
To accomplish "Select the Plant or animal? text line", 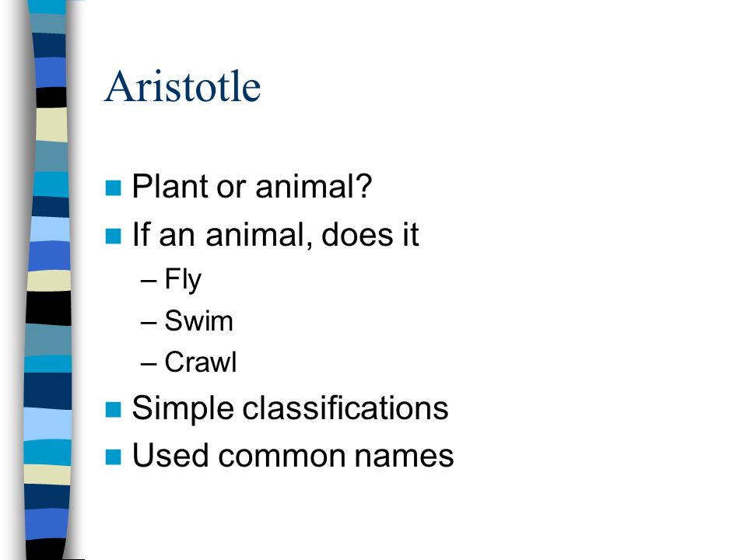I will coord(251,186).
